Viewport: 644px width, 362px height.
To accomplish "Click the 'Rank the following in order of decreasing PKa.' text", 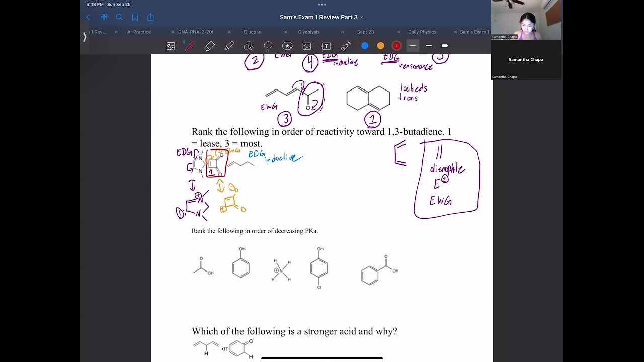I will (255, 231).
